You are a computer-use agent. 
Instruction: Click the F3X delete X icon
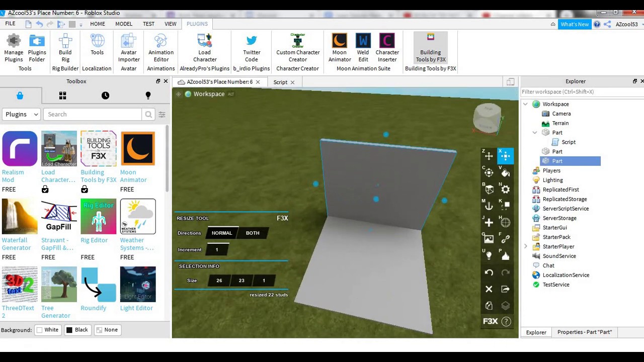[x=489, y=289]
